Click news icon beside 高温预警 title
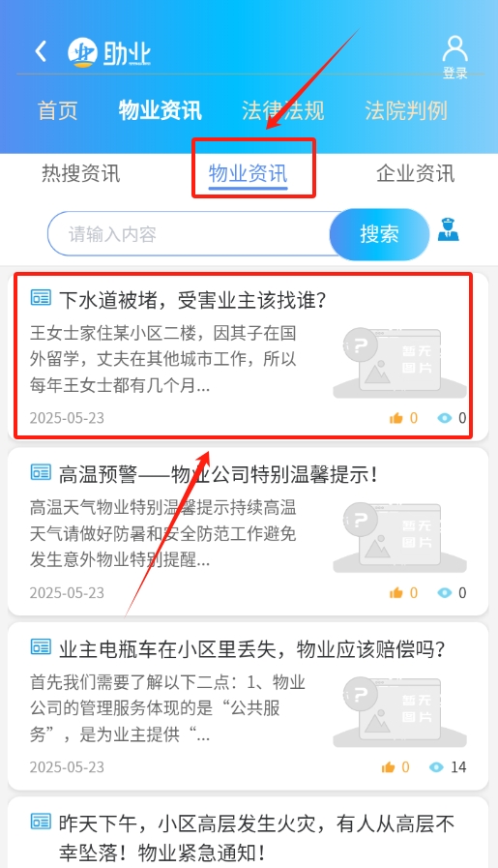 pos(41,473)
